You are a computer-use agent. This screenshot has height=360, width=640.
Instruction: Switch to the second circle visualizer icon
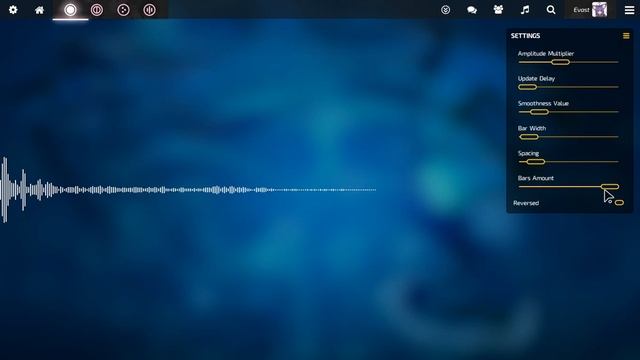pos(97,10)
